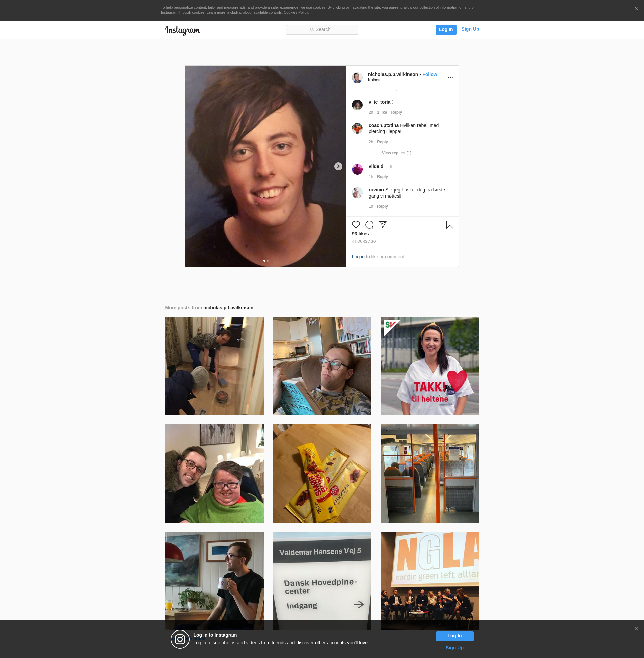Open the train interior thumbnail
Screen dimensions: 644x658
coord(430,474)
